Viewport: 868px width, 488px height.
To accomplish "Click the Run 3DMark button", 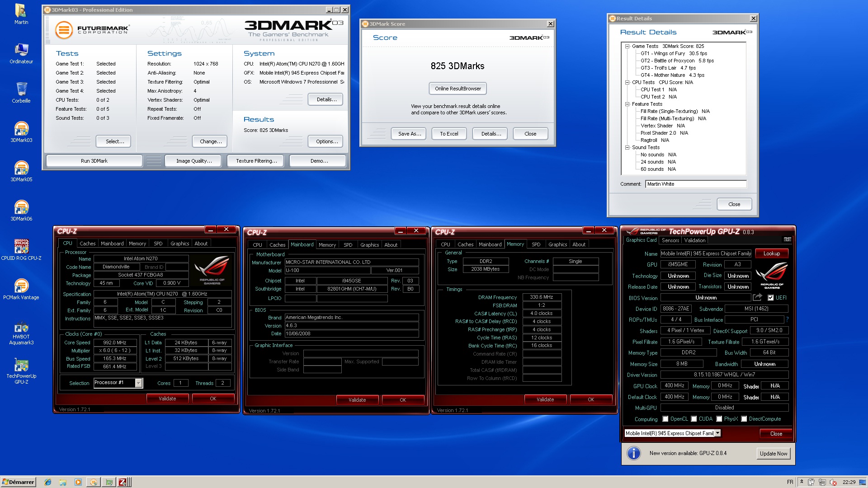I will [94, 161].
